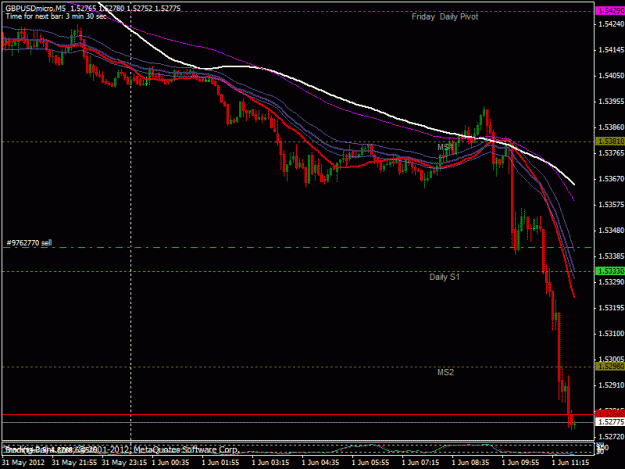Click the current price tag 1.52775
This screenshot has height=469, width=625.
pos(610,422)
